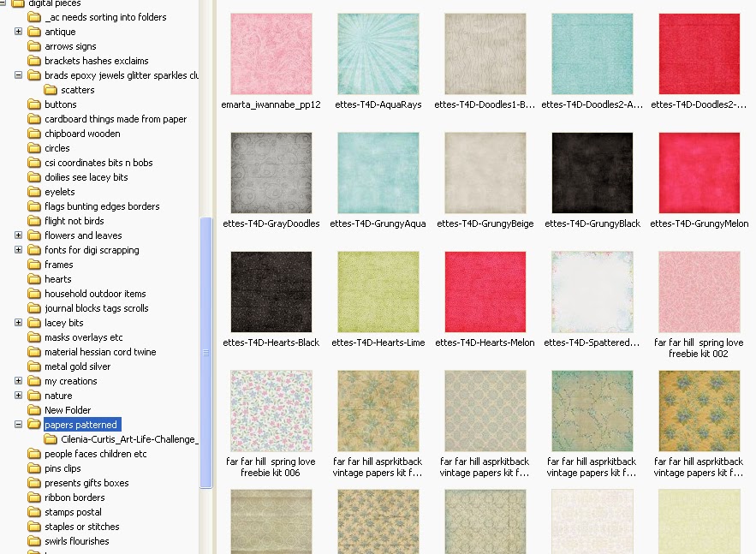Select far far hill spring love kit 002 thumbnail

coord(699,292)
